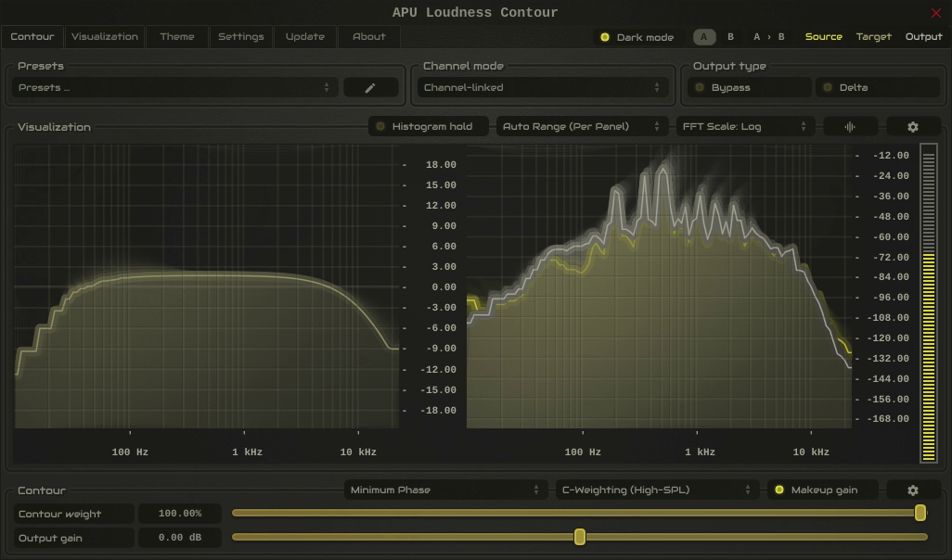The height and width of the screenshot is (560, 952).
Task: Click the pencil edit preset icon
Action: [370, 87]
